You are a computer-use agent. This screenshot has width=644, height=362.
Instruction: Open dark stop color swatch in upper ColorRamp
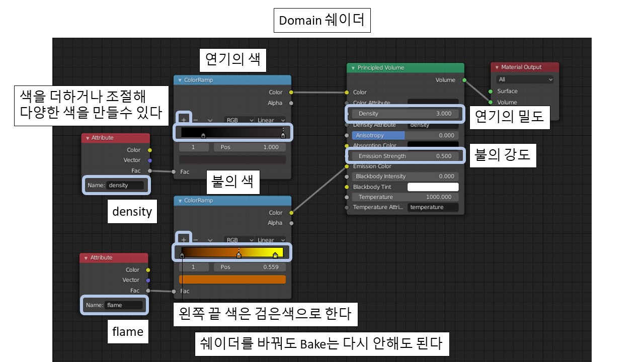(x=232, y=159)
